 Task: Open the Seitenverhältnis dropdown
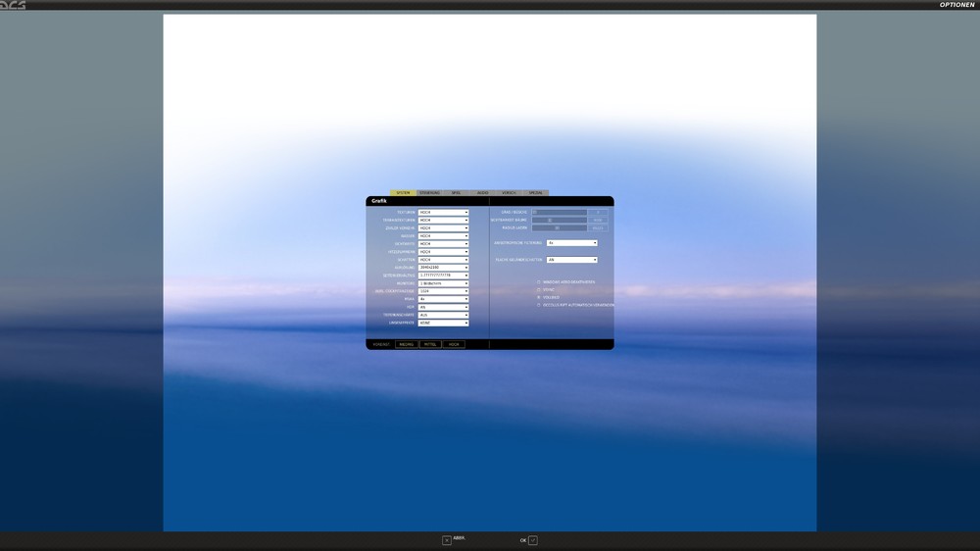click(x=443, y=275)
